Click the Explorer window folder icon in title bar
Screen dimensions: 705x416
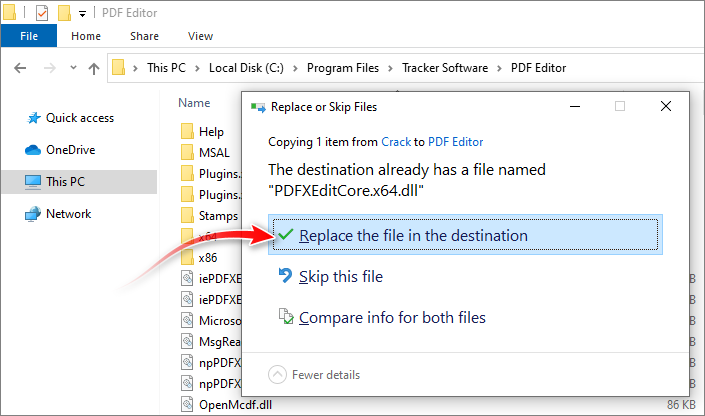[x=9, y=13]
